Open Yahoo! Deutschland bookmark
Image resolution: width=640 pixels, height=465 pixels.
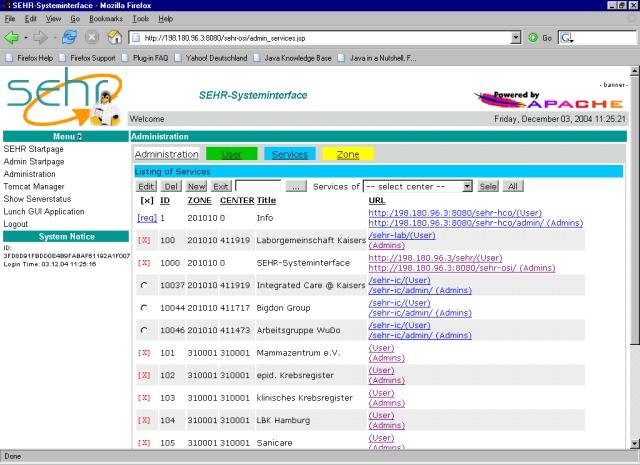(211, 58)
